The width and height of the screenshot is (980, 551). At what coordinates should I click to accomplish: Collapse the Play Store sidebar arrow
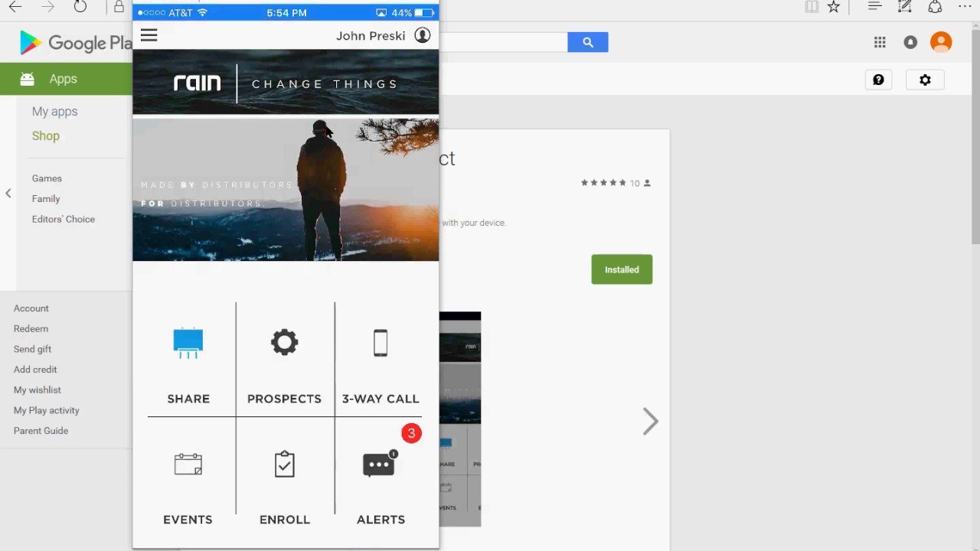pos(8,194)
